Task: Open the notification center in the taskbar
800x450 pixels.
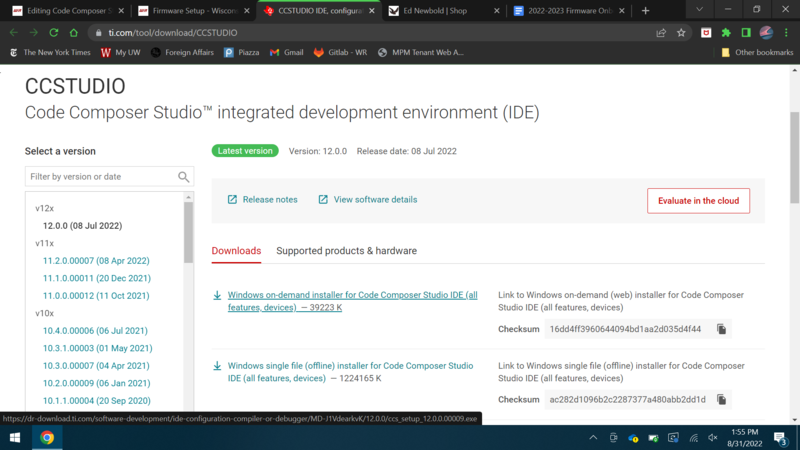Action: pos(780,438)
